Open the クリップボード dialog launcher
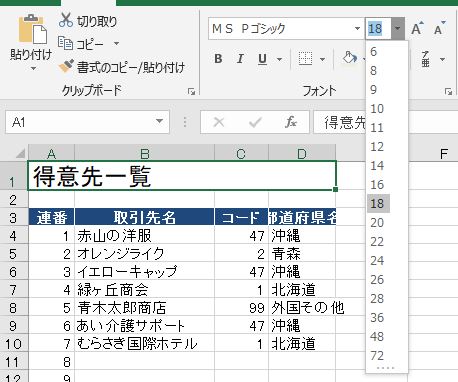 point(191,92)
